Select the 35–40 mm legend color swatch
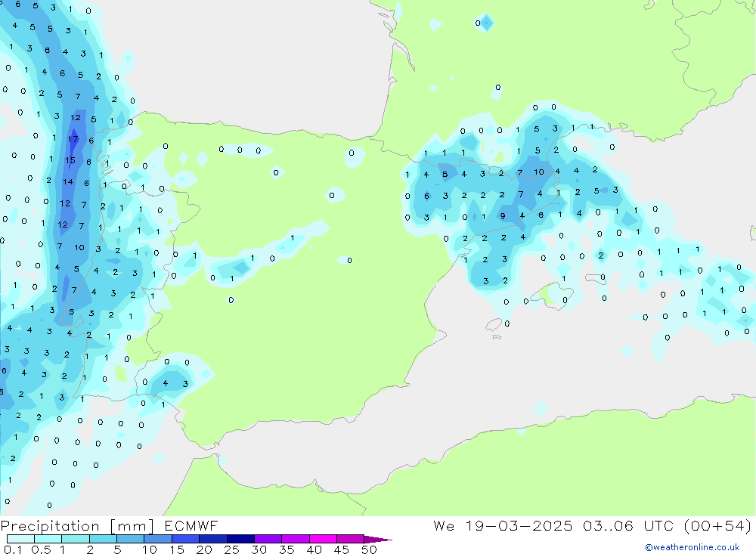Viewport: 756px width, 554px height. click(x=295, y=539)
